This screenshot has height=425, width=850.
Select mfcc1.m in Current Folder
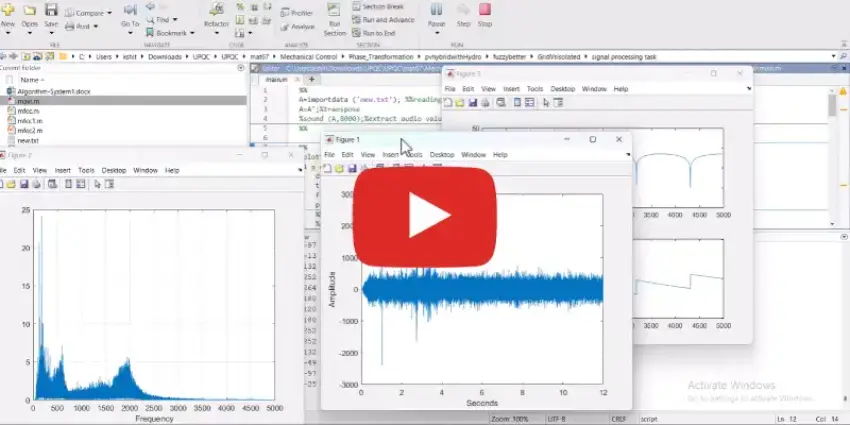[x=30, y=121]
